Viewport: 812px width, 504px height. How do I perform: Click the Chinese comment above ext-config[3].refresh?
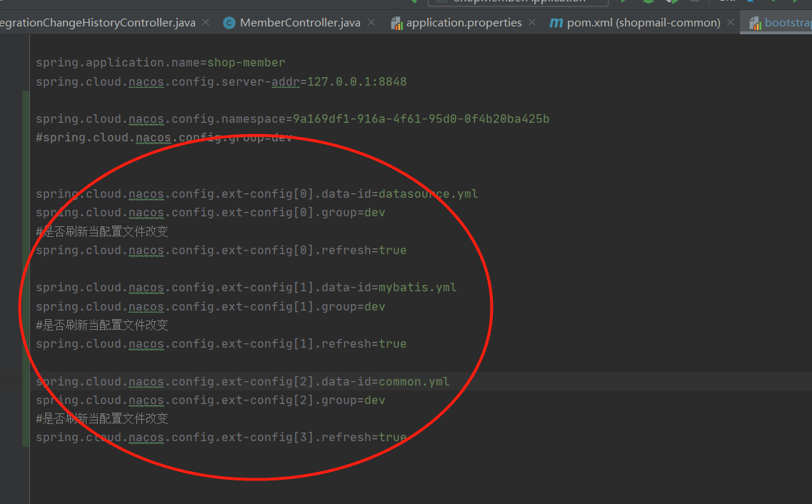102,418
